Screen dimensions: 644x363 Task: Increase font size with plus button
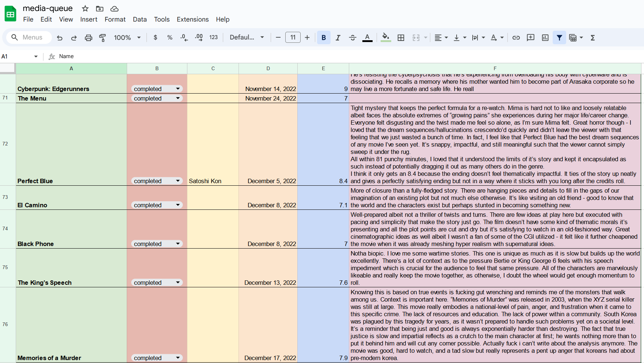point(307,37)
